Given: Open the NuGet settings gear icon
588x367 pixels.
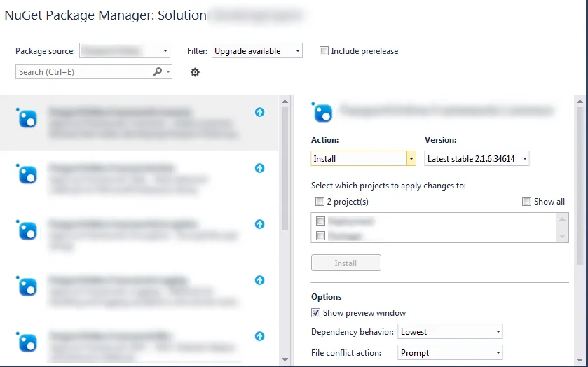Looking at the screenshot, I should pyautogui.click(x=195, y=72).
